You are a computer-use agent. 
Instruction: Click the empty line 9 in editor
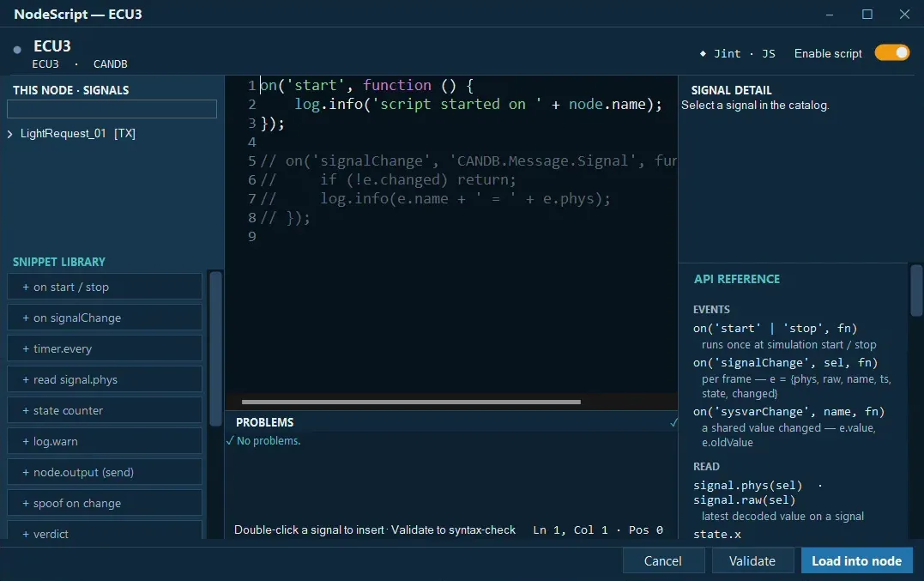[x=450, y=236]
